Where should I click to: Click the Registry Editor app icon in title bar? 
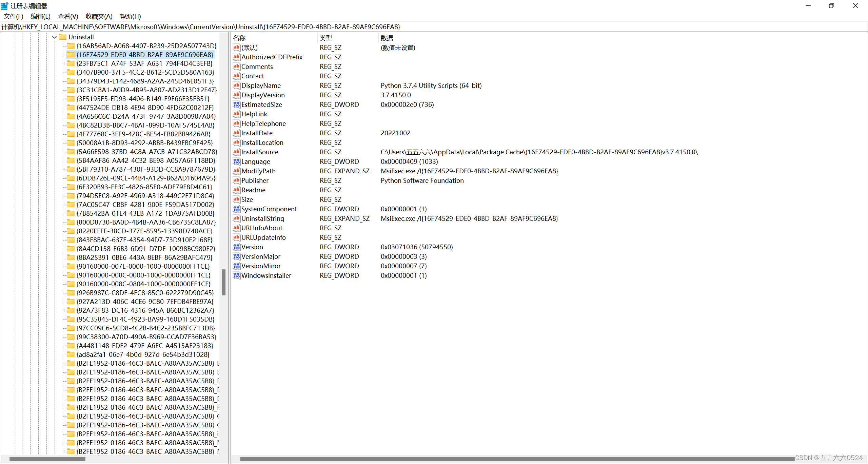tap(4, 6)
